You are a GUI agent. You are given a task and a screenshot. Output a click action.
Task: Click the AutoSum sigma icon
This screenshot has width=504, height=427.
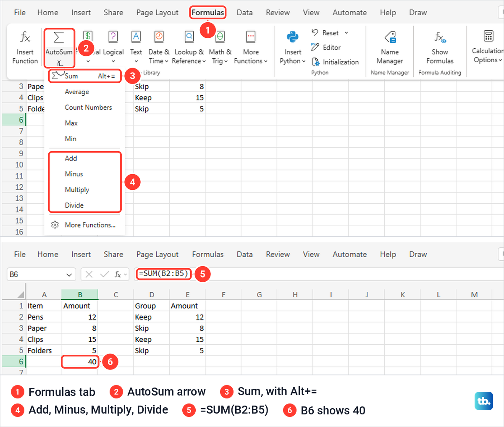tap(59, 37)
